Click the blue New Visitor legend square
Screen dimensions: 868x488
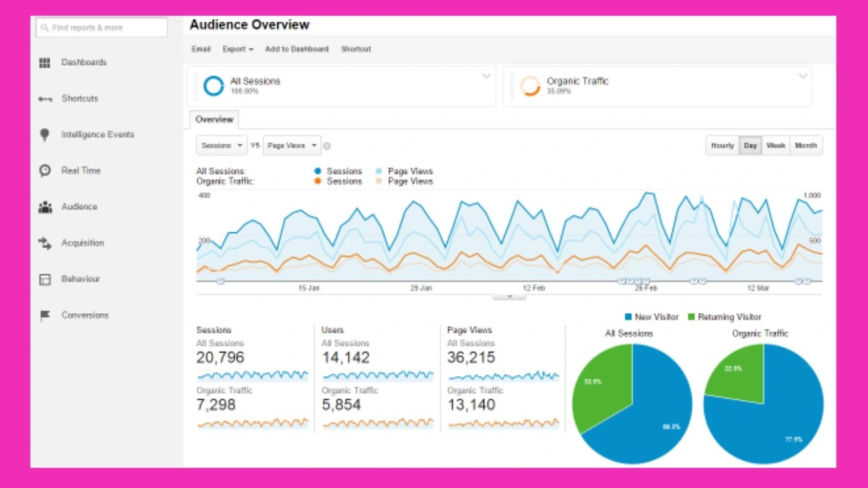[628, 317]
